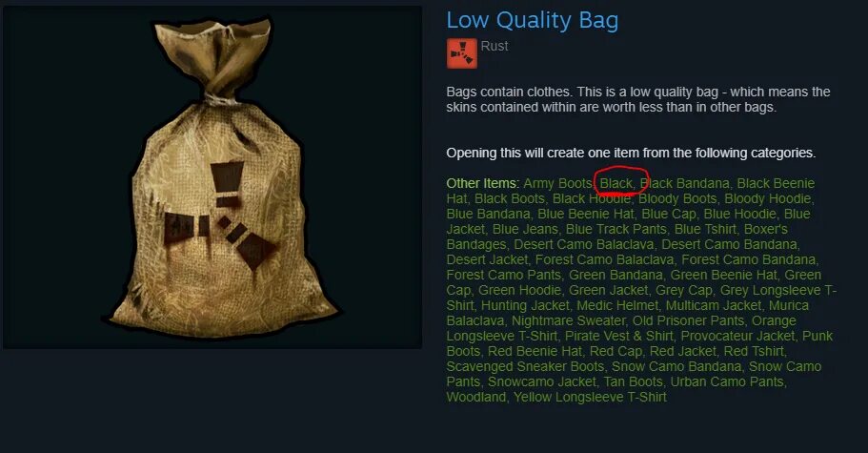Image resolution: width=868 pixels, height=453 pixels.
Task: Open the Army Boots item link
Action: (x=557, y=183)
